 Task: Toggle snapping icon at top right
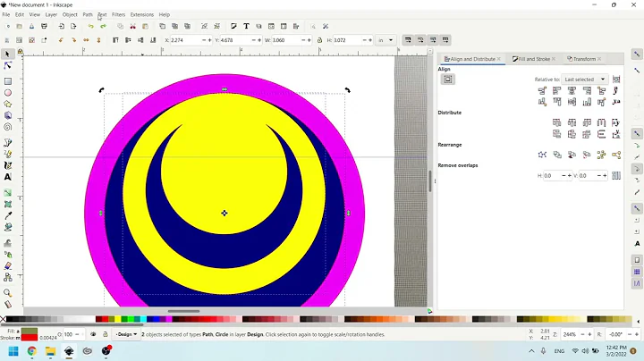coord(637,54)
